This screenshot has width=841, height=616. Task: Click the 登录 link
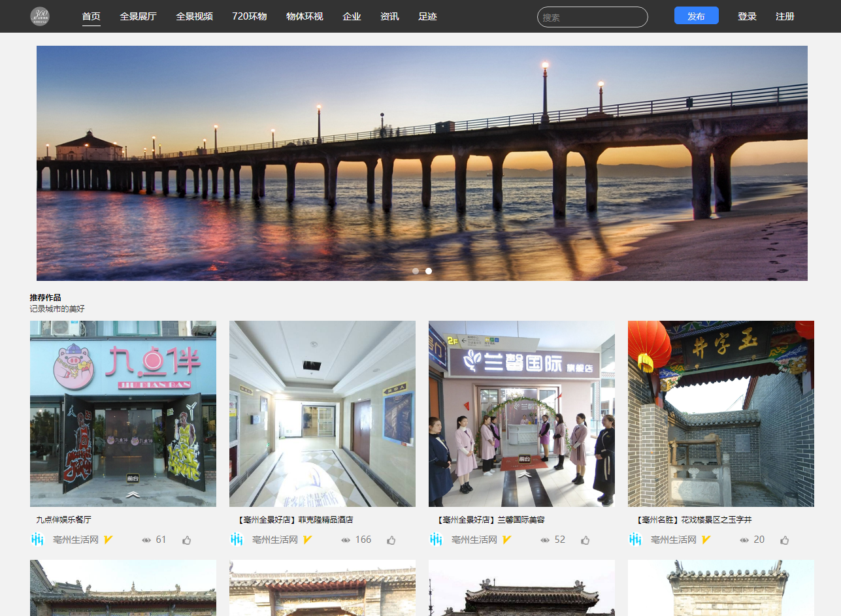[747, 16]
